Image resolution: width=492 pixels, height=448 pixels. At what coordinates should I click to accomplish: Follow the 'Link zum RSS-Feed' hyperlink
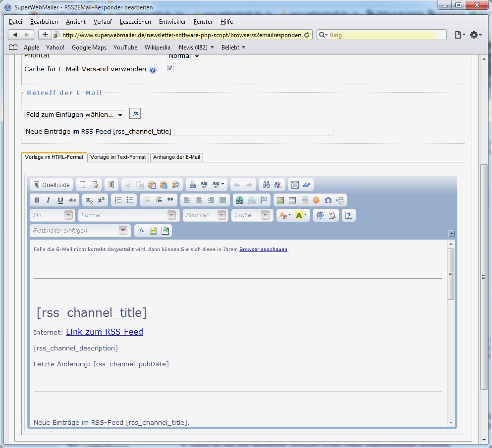coord(104,332)
